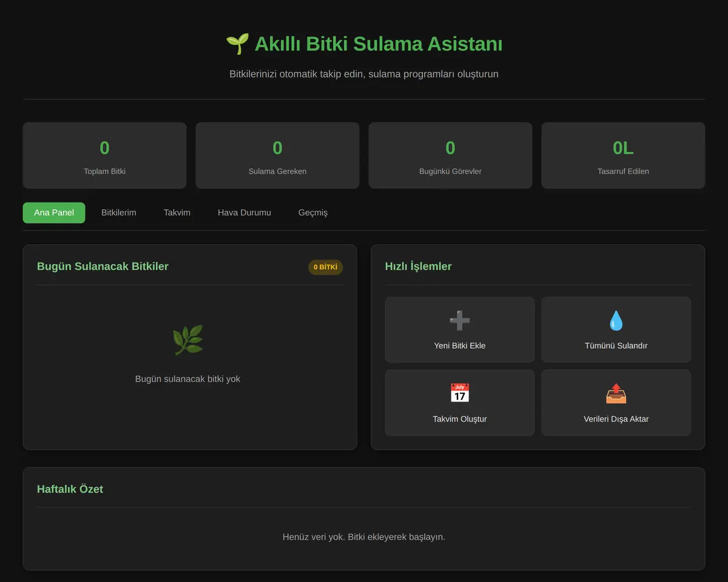The height and width of the screenshot is (582, 728).
Task: Click the Bugünkü Görevler stat card
Action: click(x=450, y=155)
